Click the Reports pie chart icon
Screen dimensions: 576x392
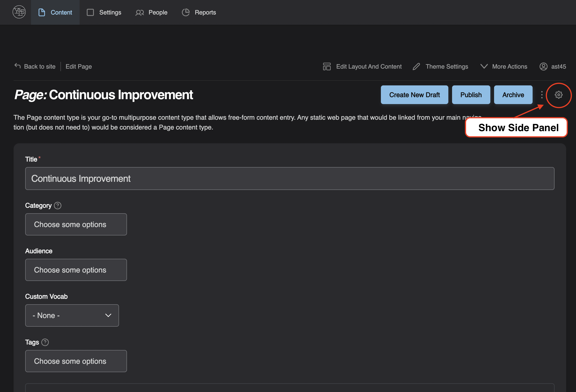(186, 12)
